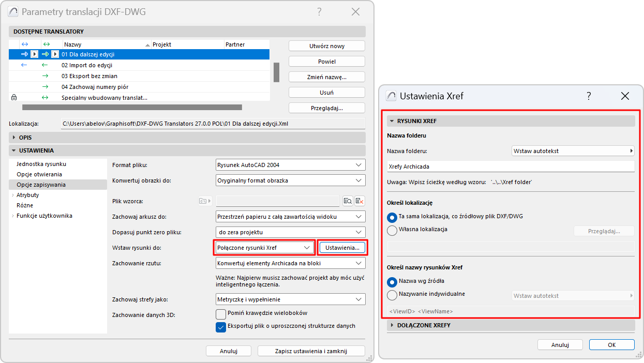Screen dimensions: 644x363
Task: Open the blue import default dropdown on row 01
Action: click(34, 54)
